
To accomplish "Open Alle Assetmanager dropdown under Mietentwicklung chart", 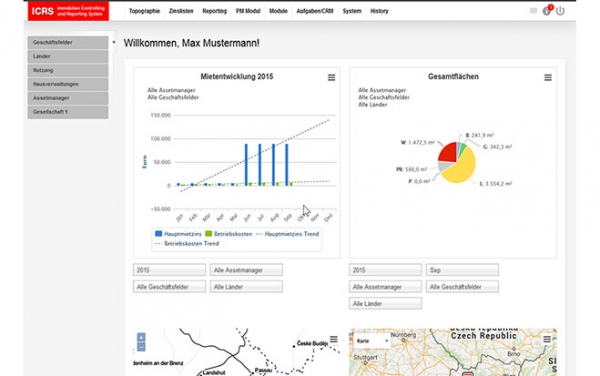I will pyautogui.click(x=246, y=270).
